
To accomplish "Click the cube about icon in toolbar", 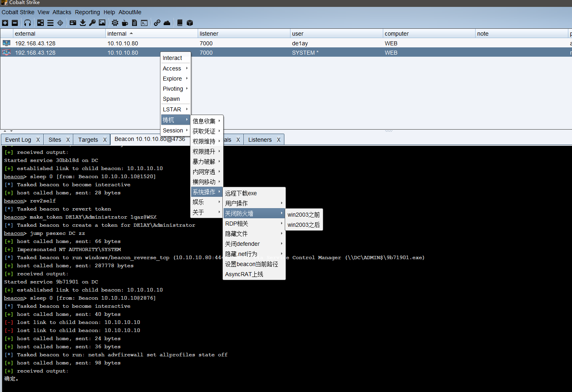I will coord(190,23).
